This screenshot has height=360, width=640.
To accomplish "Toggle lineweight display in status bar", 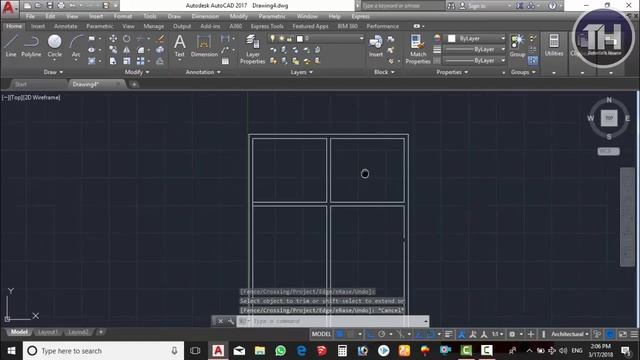I will (449, 334).
